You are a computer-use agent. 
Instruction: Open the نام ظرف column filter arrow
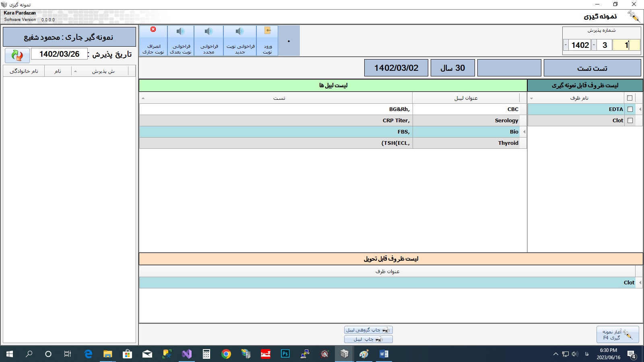coord(531,98)
